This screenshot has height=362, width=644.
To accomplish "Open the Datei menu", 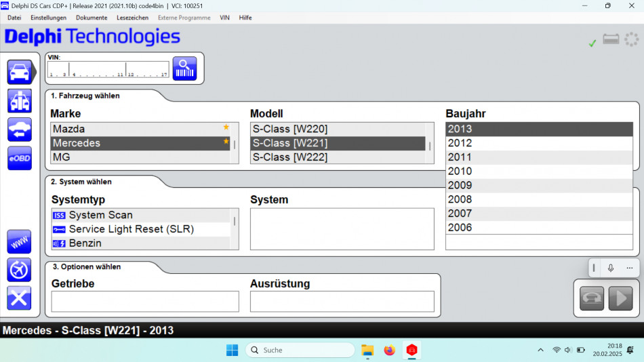I will (14, 18).
